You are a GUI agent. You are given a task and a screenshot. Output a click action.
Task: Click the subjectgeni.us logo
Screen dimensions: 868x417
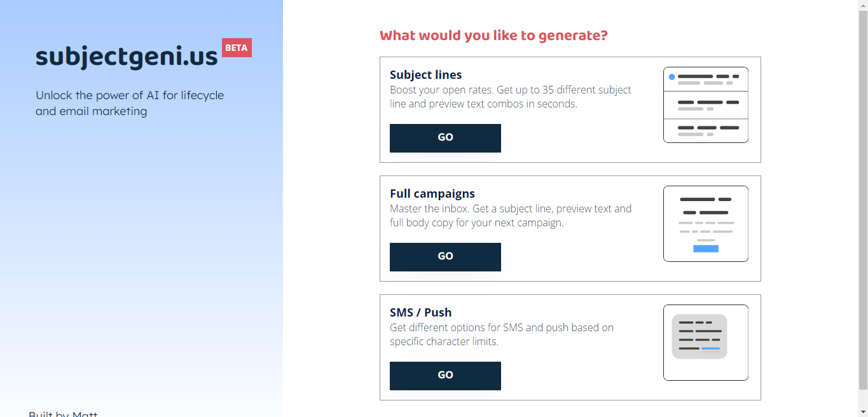click(x=127, y=57)
